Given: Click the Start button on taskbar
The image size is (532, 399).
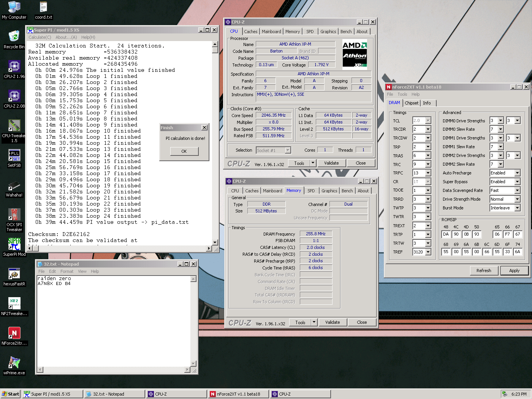Looking at the screenshot, I should tap(10, 394).
